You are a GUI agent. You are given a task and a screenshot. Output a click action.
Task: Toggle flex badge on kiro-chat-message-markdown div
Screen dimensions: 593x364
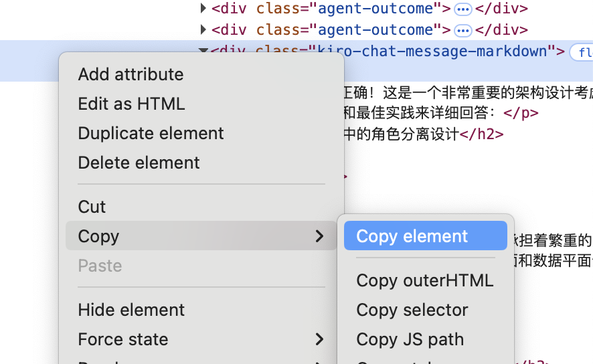pyautogui.click(x=581, y=53)
